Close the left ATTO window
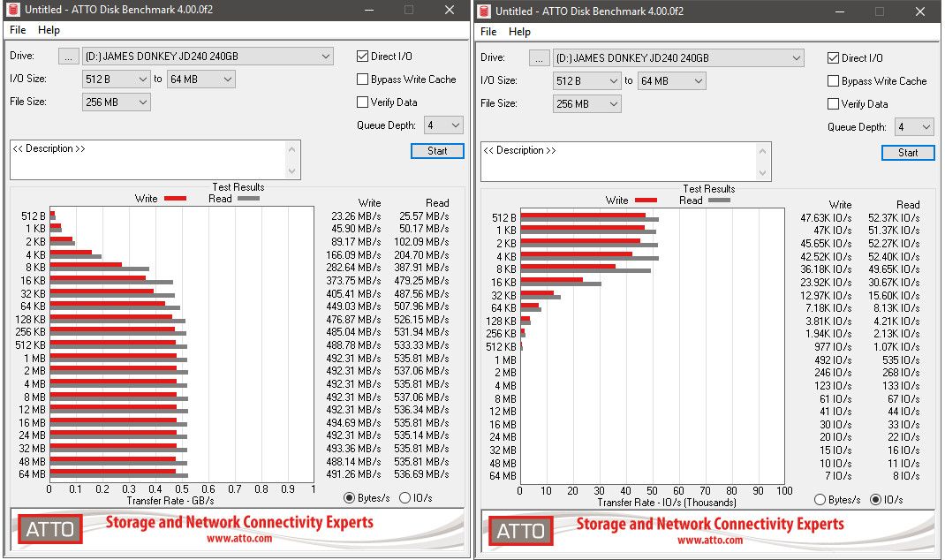 (x=449, y=10)
